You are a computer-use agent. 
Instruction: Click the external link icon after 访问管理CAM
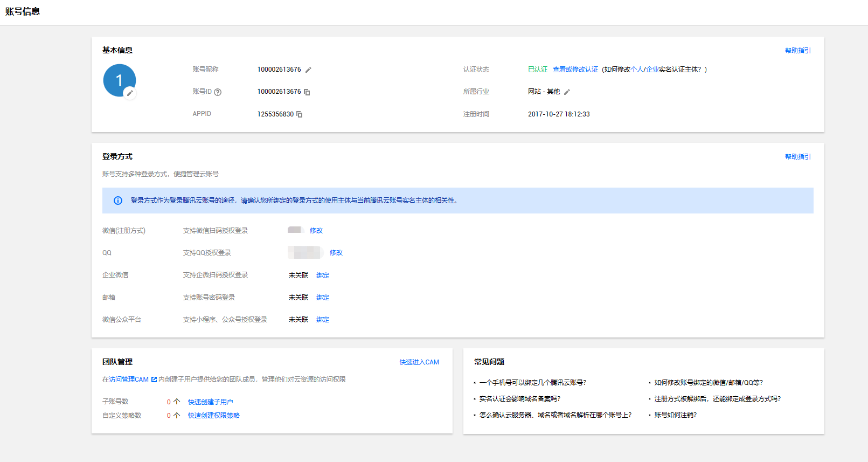[154, 380]
